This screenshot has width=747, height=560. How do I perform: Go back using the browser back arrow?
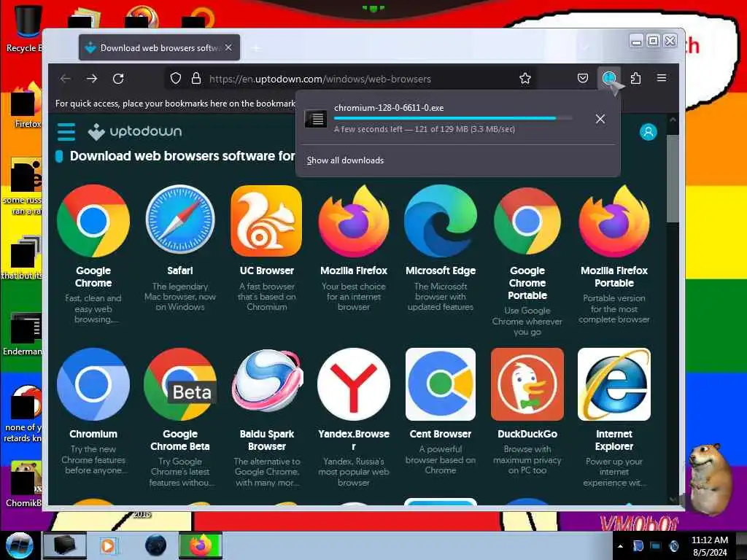click(x=66, y=79)
